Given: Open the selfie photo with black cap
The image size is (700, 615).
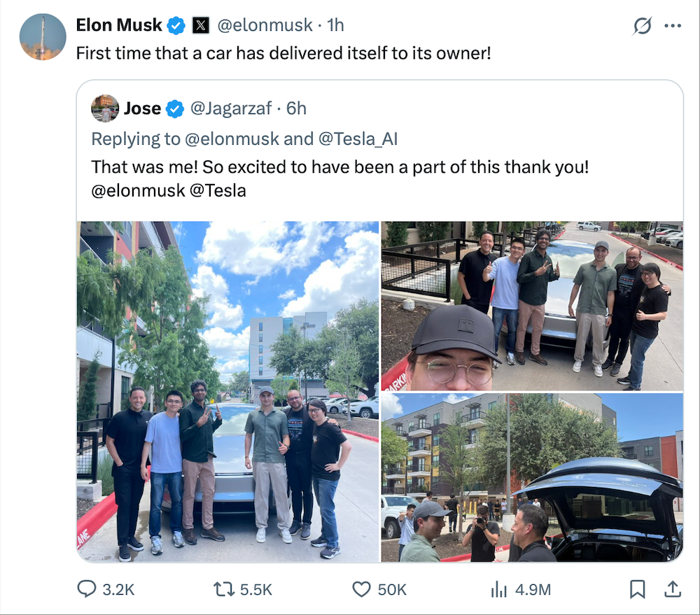Looking at the screenshot, I should pyautogui.click(x=532, y=306).
